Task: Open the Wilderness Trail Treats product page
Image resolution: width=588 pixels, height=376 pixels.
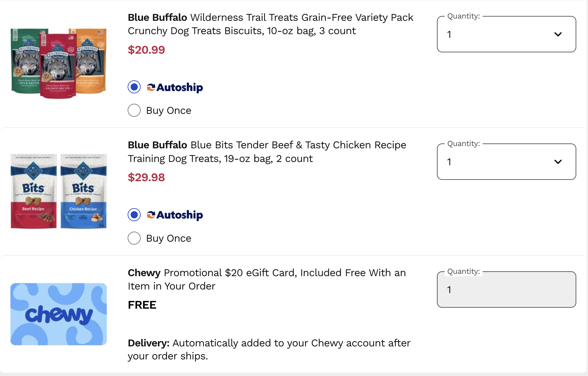Action: [x=270, y=24]
